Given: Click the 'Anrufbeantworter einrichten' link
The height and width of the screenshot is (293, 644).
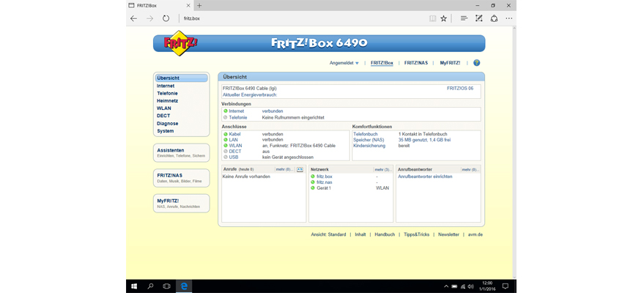Looking at the screenshot, I should [425, 177].
